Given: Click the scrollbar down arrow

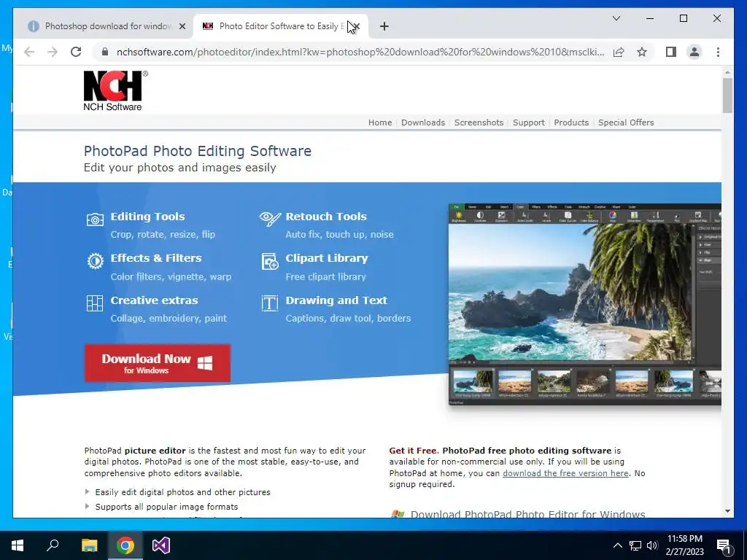Looking at the screenshot, I should [x=727, y=511].
